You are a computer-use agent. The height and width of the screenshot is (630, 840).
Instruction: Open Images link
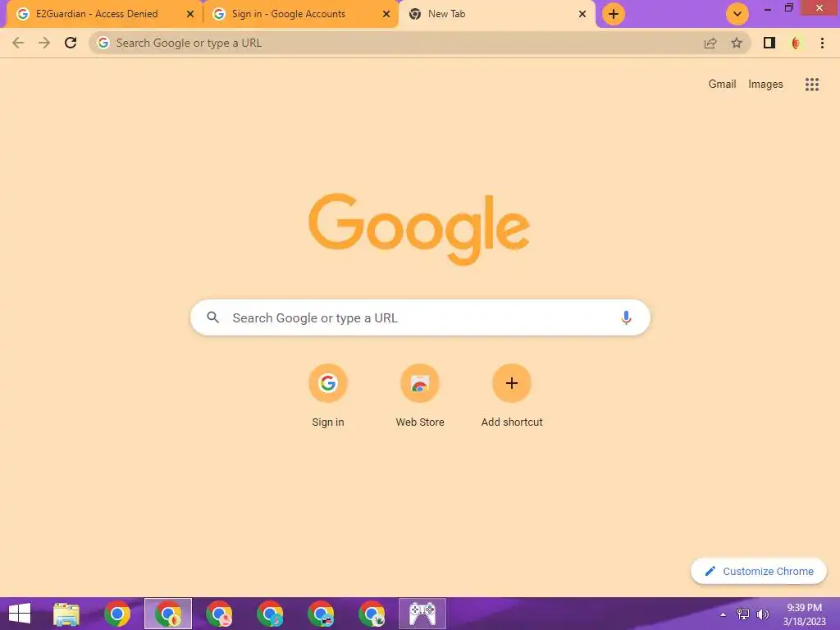tap(765, 84)
